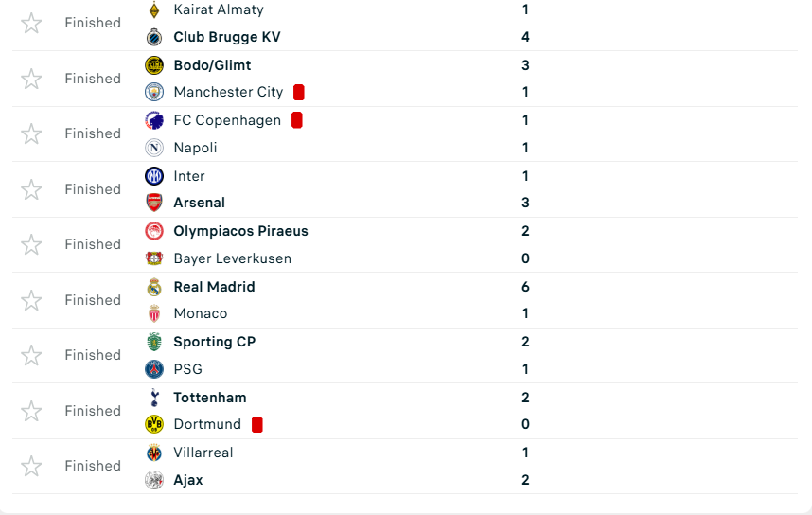Click the Arsenal crest icon

point(153,203)
